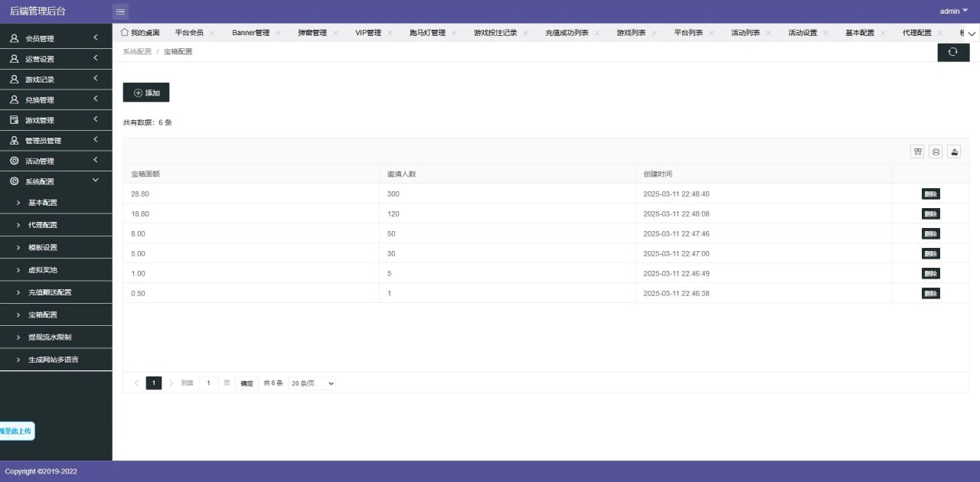Viewport: 980px width, 482px height.
Task: Click the page number input field
Action: coord(208,383)
